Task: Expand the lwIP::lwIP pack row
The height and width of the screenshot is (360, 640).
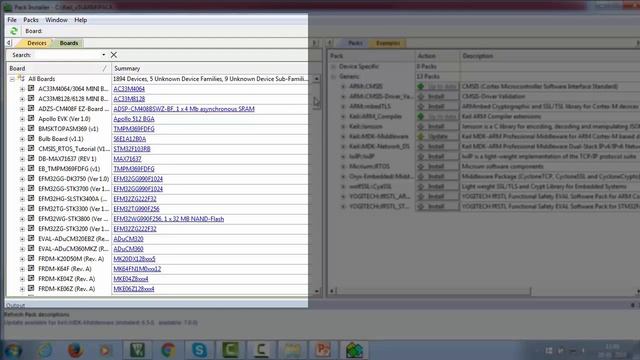Action: pyautogui.click(x=343, y=156)
